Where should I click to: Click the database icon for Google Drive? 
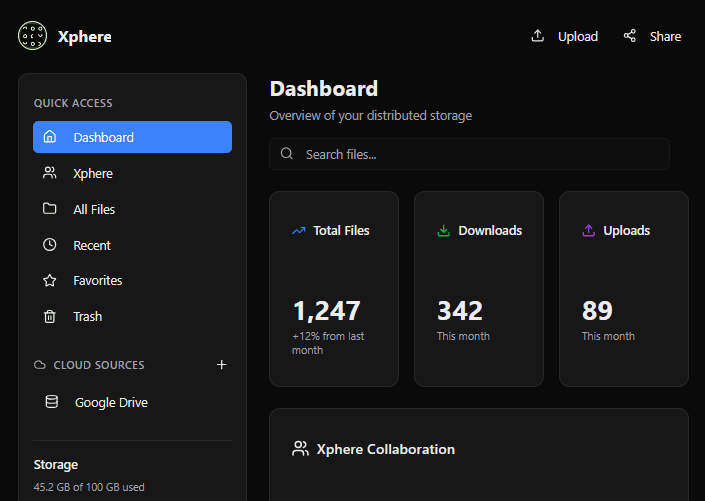pyautogui.click(x=52, y=402)
